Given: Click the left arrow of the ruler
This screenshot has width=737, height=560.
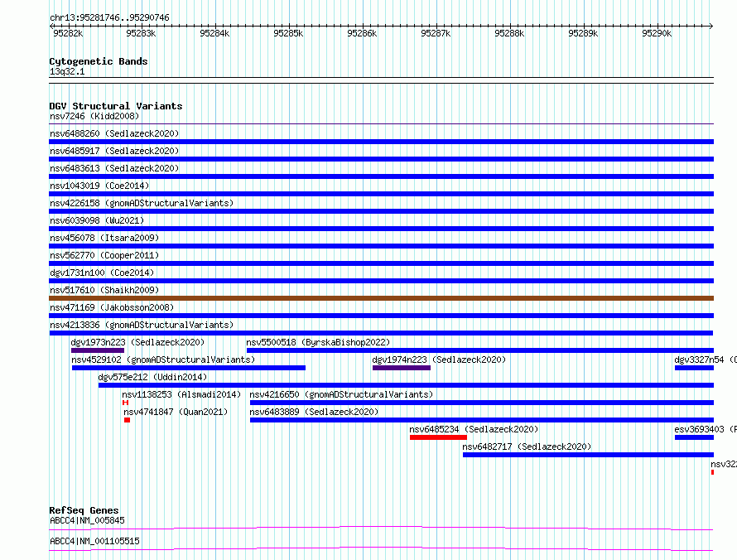Looking at the screenshot, I should point(51,26).
